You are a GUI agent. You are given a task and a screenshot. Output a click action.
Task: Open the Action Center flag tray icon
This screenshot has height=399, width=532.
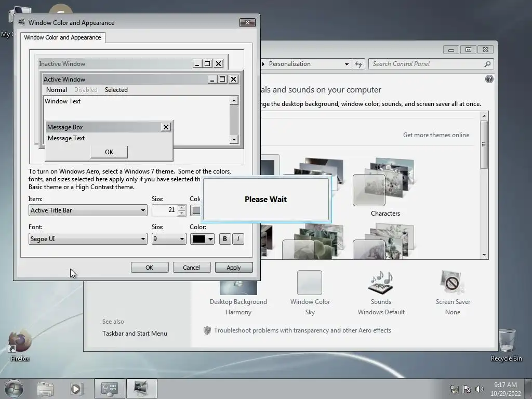click(467, 389)
